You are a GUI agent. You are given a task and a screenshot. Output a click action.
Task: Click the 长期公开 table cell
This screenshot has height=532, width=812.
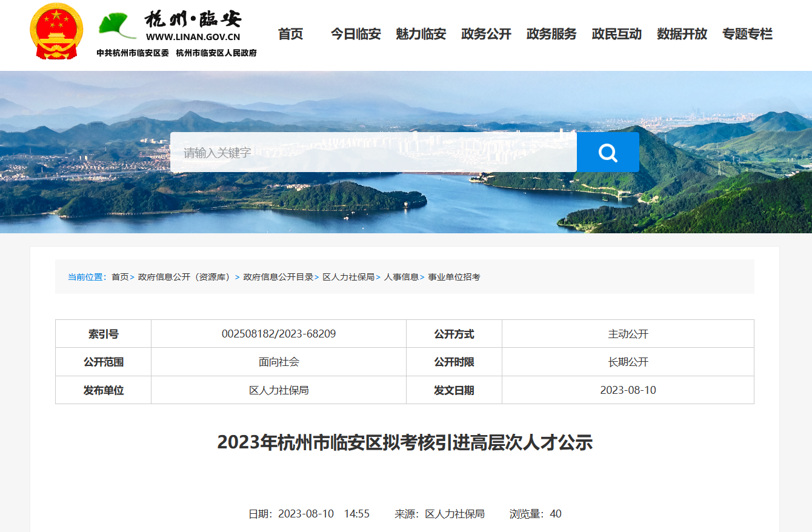click(x=628, y=362)
